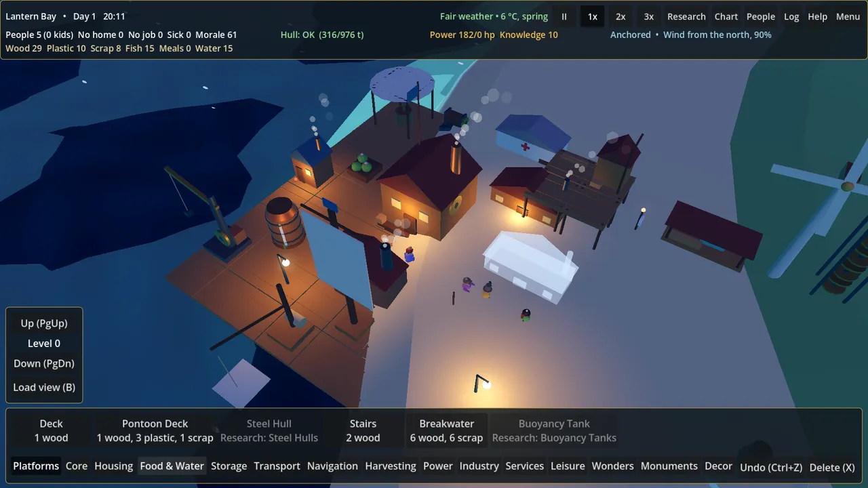Click the Level 0 indicator
This screenshot has height=488, width=868.
click(x=44, y=344)
